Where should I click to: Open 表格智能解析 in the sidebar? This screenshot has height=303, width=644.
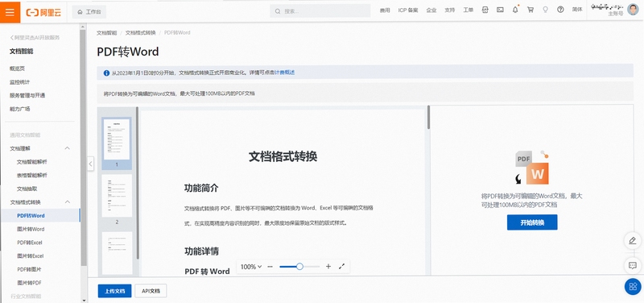tap(31, 176)
